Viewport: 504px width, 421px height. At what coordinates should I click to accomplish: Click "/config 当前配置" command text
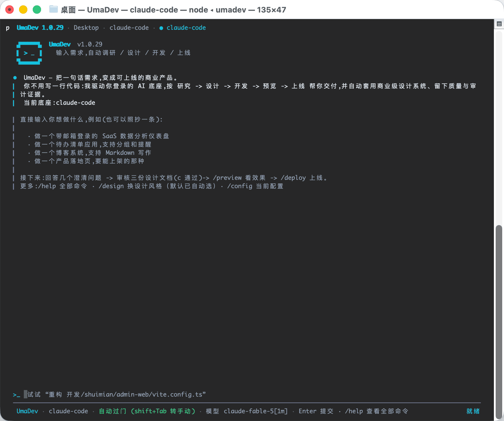(x=255, y=186)
